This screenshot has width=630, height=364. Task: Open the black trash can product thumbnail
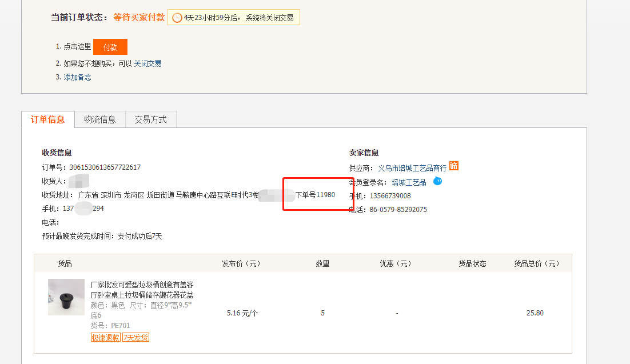tap(66, 297)
